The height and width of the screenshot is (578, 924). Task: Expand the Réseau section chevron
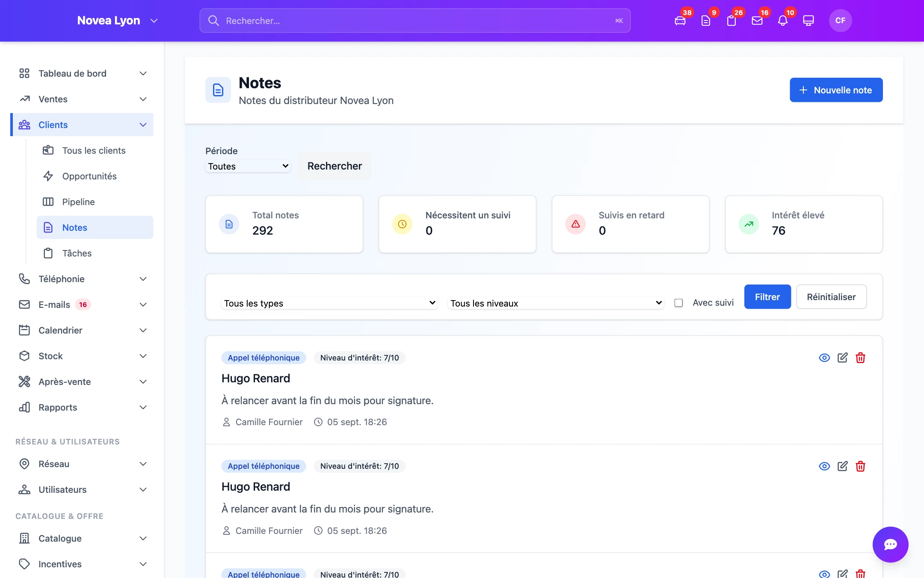[143, 464]
